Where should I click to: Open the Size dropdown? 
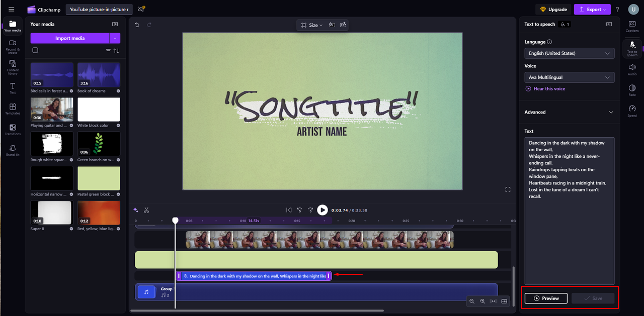coord(312,25)
